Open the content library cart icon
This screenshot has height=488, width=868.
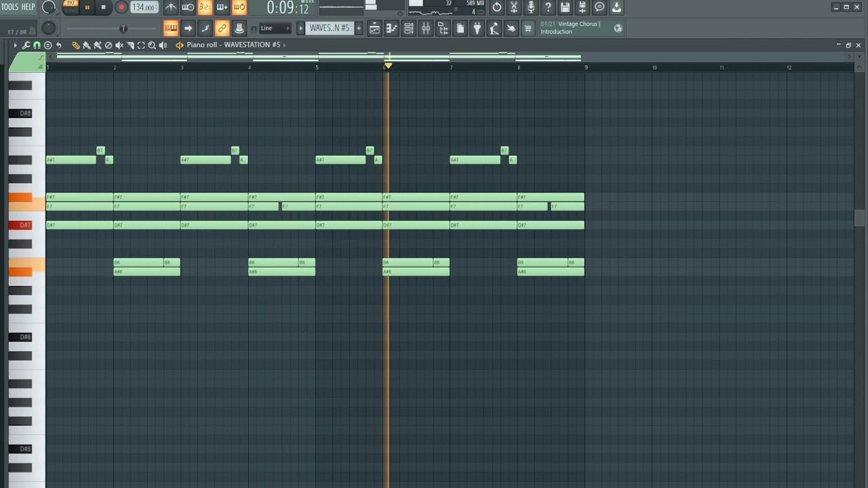click(x=528, y=28)
